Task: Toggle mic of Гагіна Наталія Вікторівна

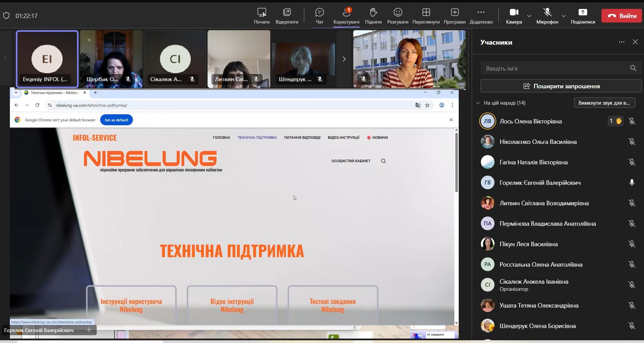Action: [x=632, y=162]
